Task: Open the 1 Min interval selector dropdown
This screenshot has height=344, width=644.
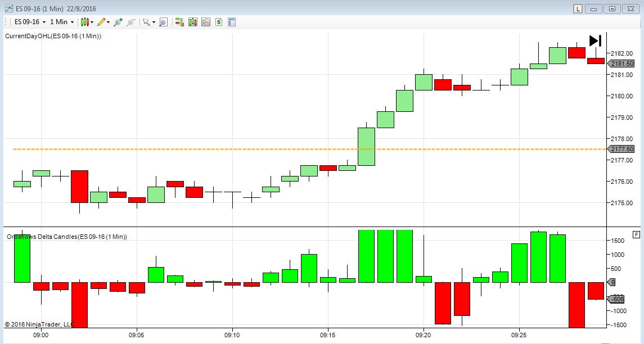Action: point(62,22)
